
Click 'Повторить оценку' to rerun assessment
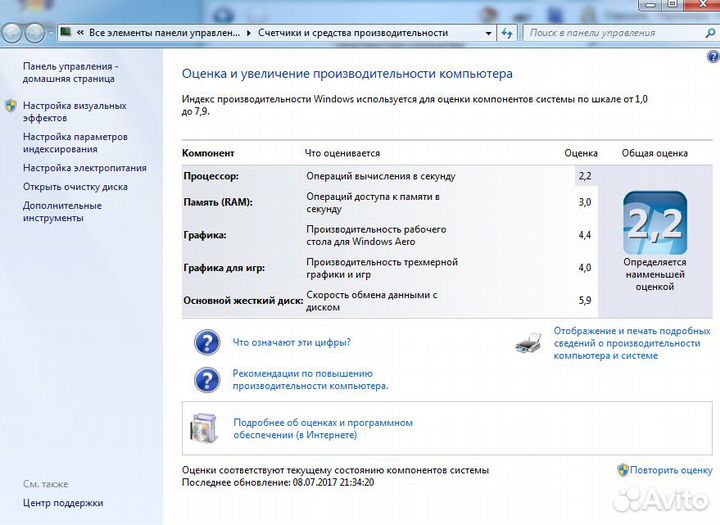tap(671, 470)
